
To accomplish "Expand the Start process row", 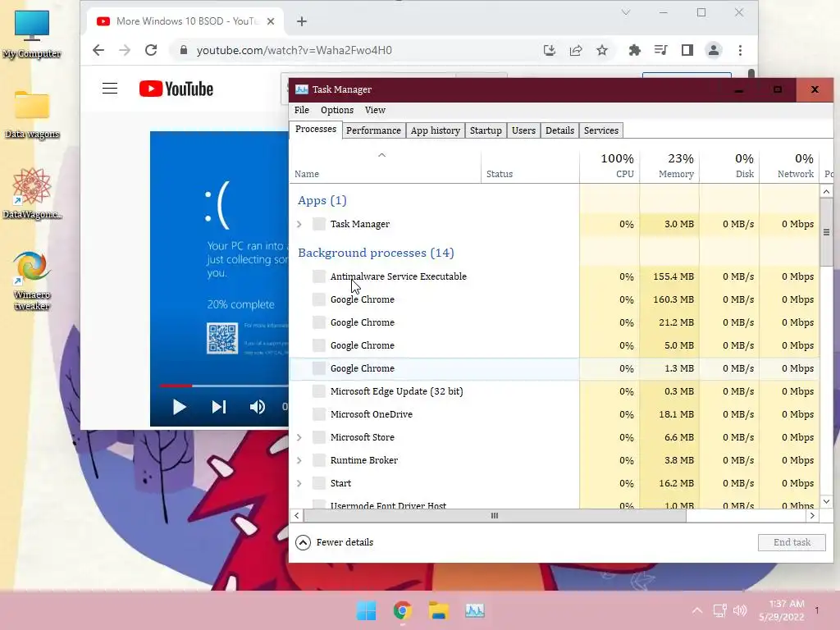I will (x=299, y=483).
